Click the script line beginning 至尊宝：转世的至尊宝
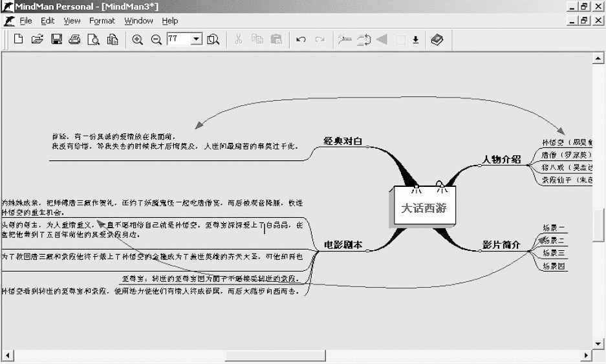The image size is (606, 364). tap(211, 279)
